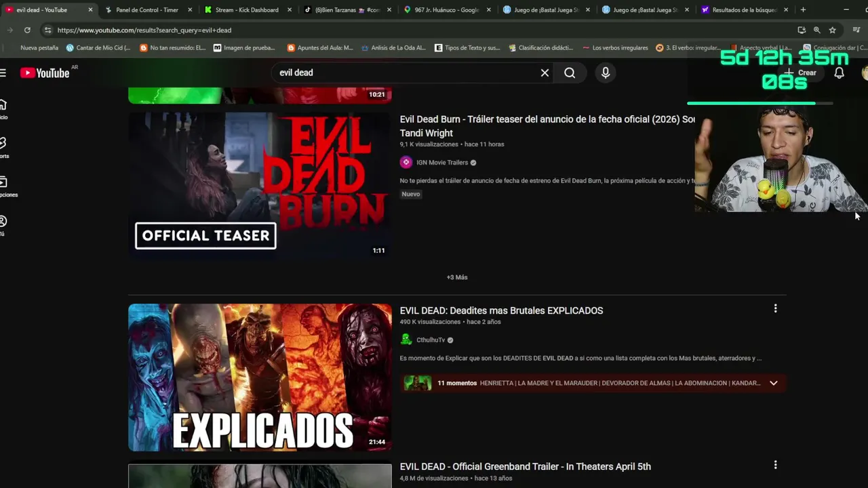The height and width of the screenshot is (488, 868).
Task: Open Clasificación didáctica bookmark
Action: 540,47
